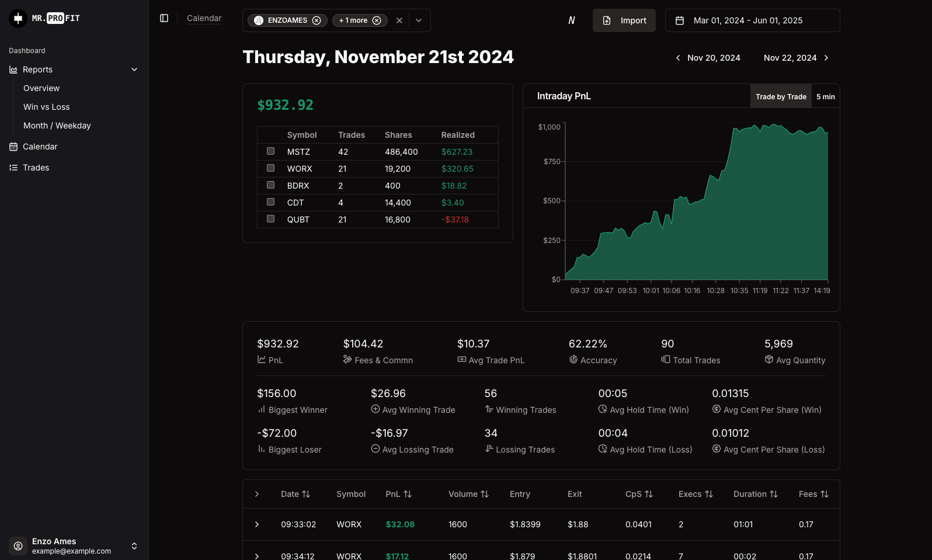Click the MSTZ realized value $627.23
932x560 pixels.
[457, 152]
